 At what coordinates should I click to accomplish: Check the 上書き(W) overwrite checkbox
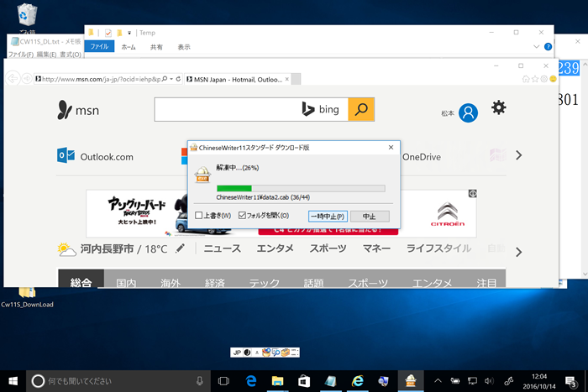point(199,216)
